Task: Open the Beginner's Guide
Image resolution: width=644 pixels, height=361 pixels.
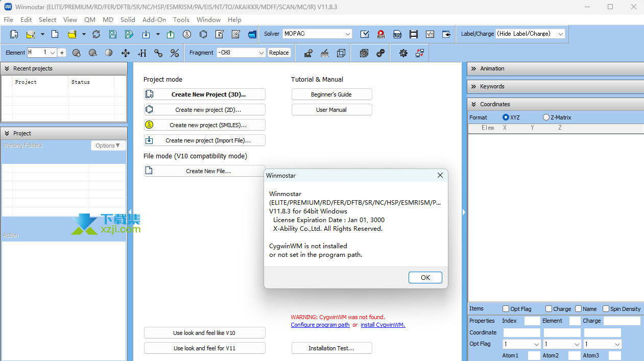Action: tap(332, 94)
